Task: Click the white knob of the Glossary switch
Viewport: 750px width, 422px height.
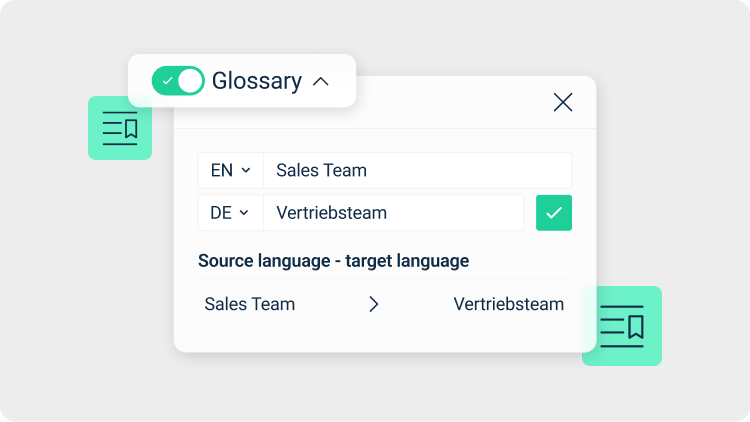Action: pos(190,81)
